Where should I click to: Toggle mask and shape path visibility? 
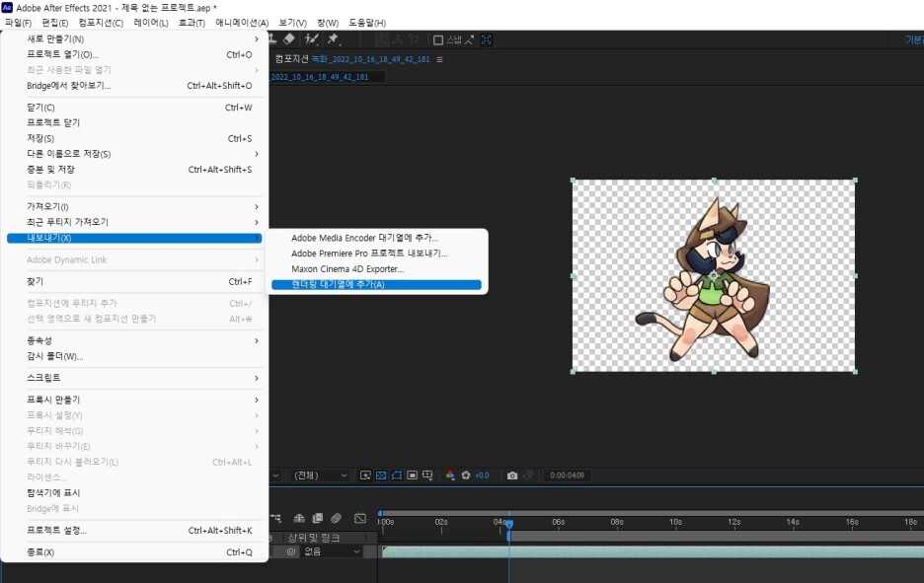click(x=397, y=475)
